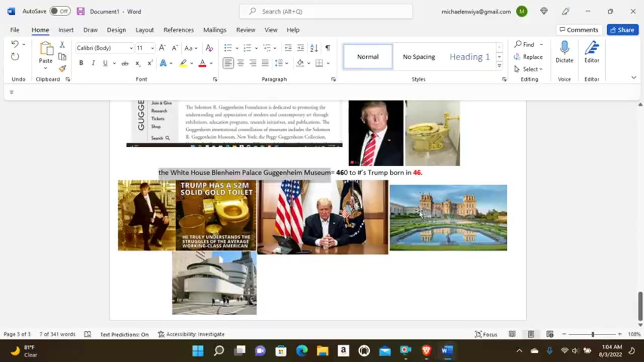Open bullets list dropdown arrow

coord(236,48)
